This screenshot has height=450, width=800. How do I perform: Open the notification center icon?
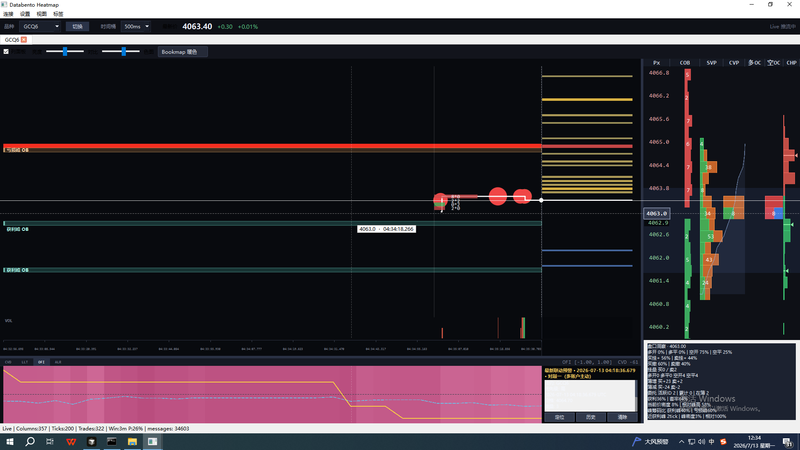point(788,441)
